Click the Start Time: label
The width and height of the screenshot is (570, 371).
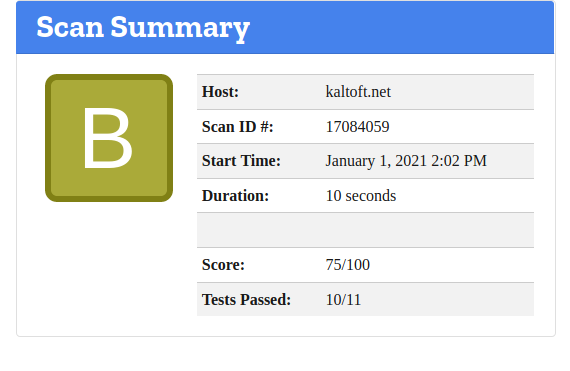241,161
